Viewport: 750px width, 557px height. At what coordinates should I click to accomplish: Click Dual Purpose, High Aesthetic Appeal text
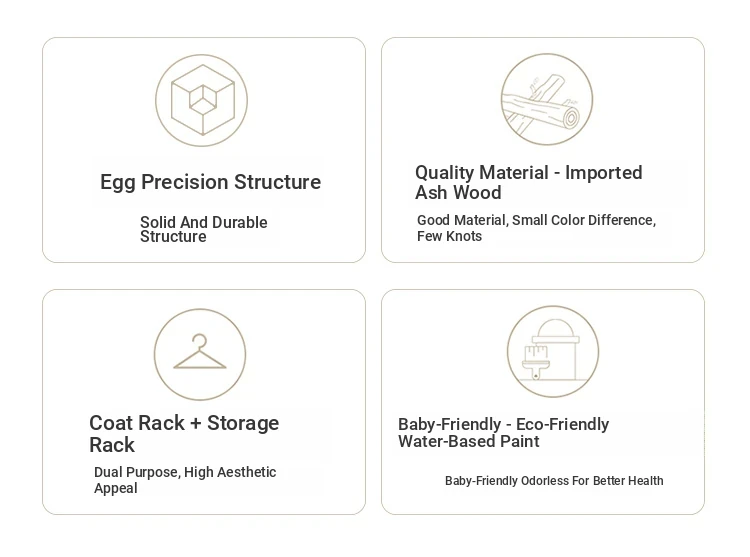click(x=185, y=480)
